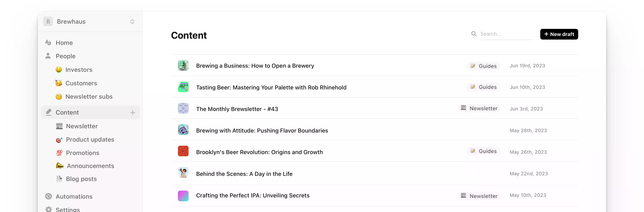Click the New draft button
This screenshot has width=644, height=212.
(x=559, y=34)
